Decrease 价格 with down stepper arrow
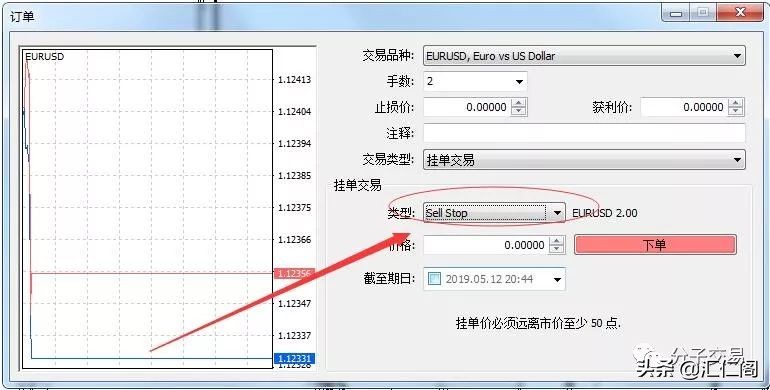The height and width of the screenshot is (390, 770). tap(556, 249)
